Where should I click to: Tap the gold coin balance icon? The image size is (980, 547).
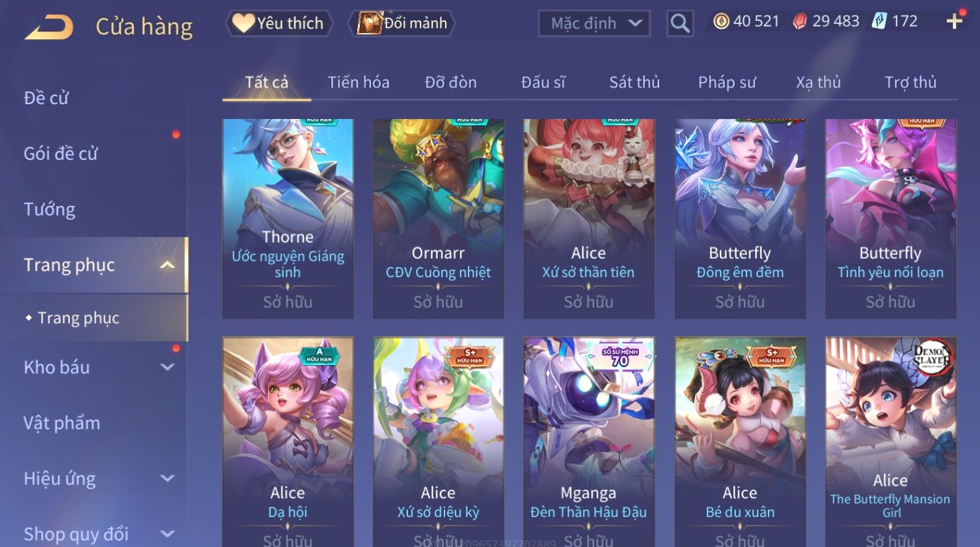[721, 21]
